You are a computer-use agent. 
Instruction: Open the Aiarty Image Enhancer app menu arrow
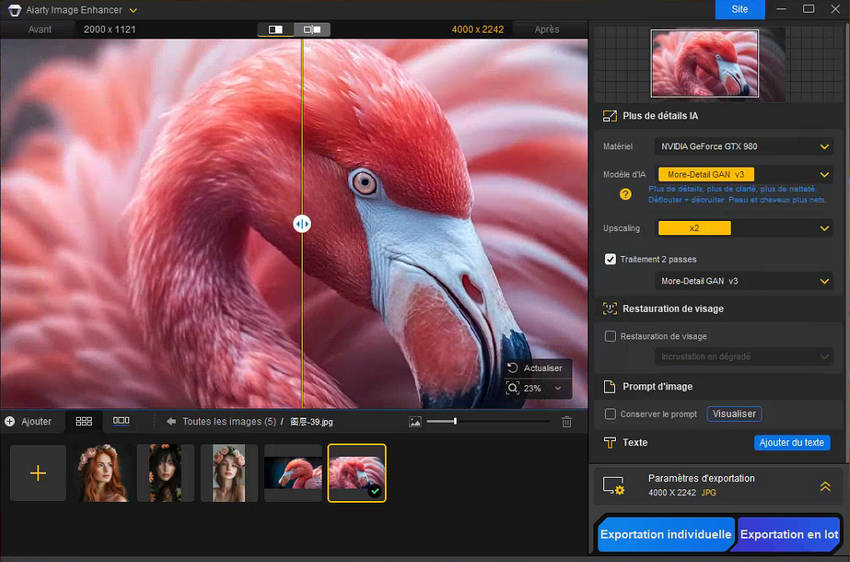point(133,10)
